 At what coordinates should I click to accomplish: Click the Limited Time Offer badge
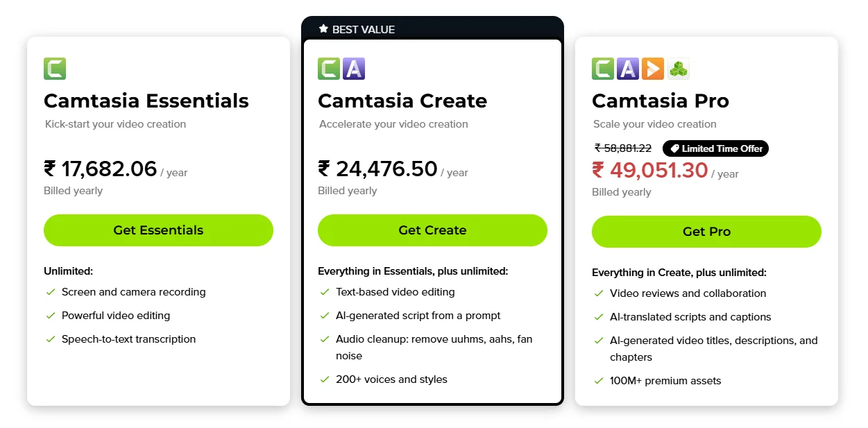715,148
